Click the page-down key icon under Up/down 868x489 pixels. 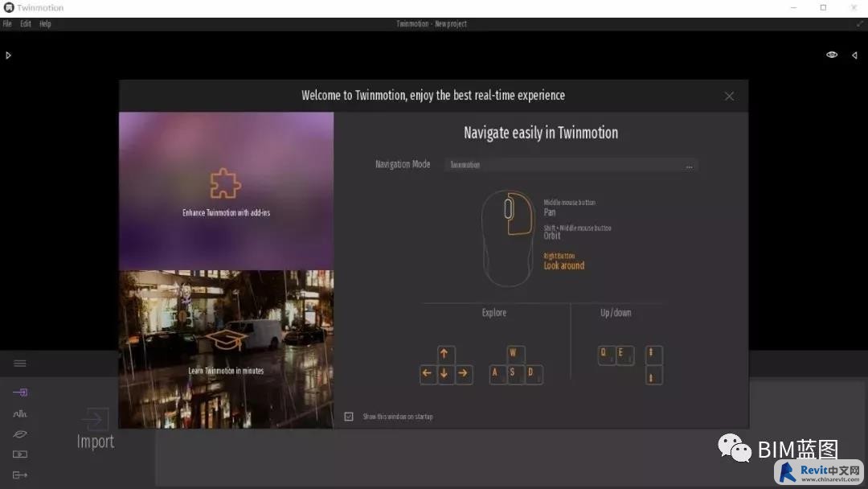[653, 376]
